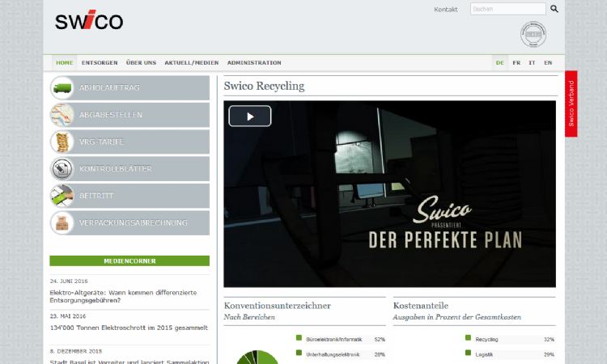Image resolution: width=607 pixels, height=364 pixels.
Task: Click the Beitritt icon
Action: click(62, 195)
